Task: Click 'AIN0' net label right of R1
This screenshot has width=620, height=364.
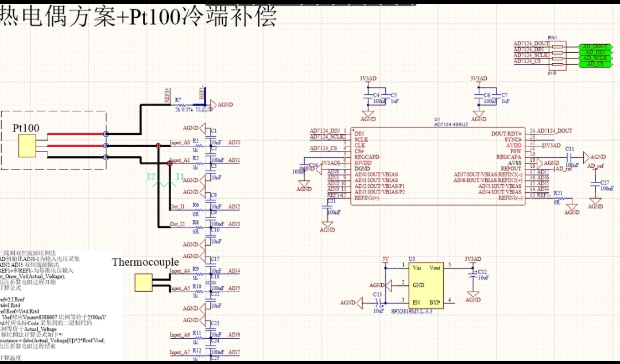Action: click(234, 142)
